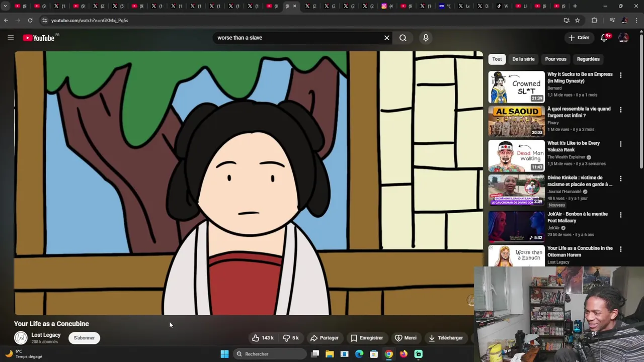Go to the YouTube home logo

[39, 38]
